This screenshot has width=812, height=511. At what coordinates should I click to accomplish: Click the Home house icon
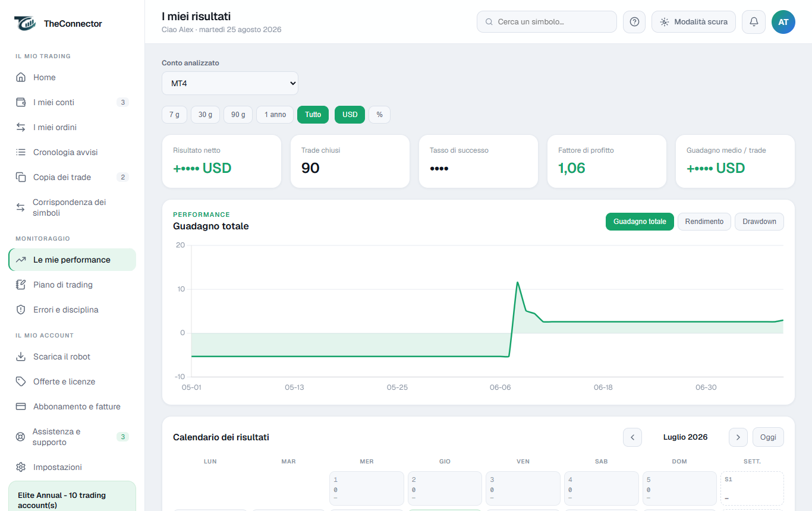21,77
